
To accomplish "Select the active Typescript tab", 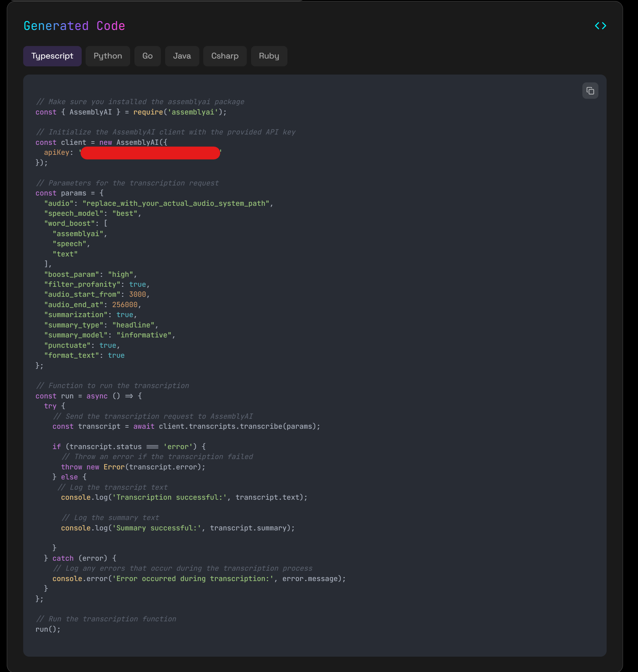I will click(x=52, y=56).
